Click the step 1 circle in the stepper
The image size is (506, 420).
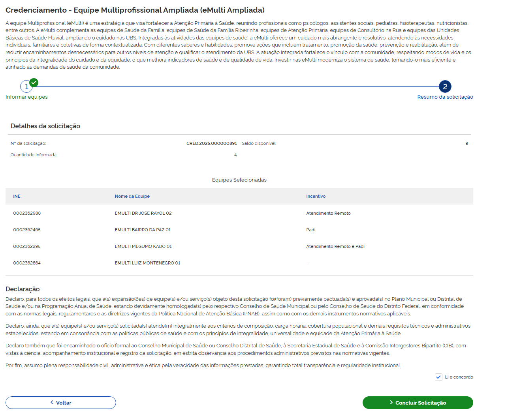click(x=26, y=87)
